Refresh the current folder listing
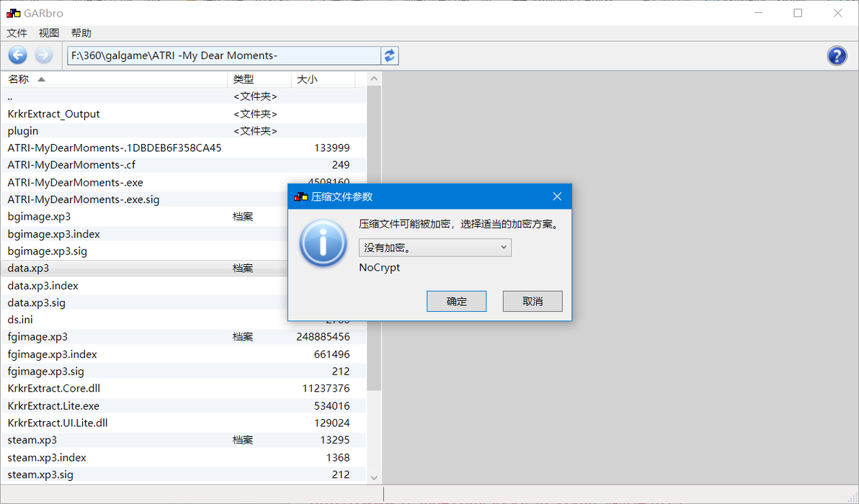Image resolution: width=859 pixels, height=504 pixels. (x=390, y=55)
